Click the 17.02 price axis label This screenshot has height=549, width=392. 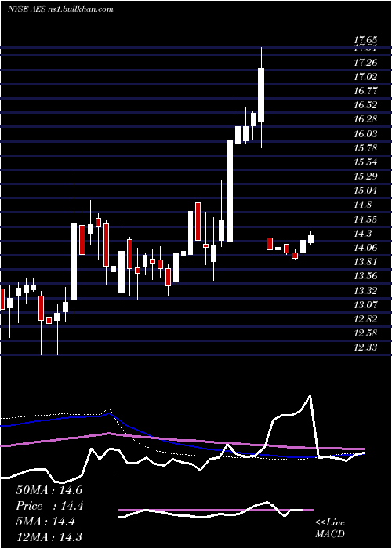coord(366,77)
